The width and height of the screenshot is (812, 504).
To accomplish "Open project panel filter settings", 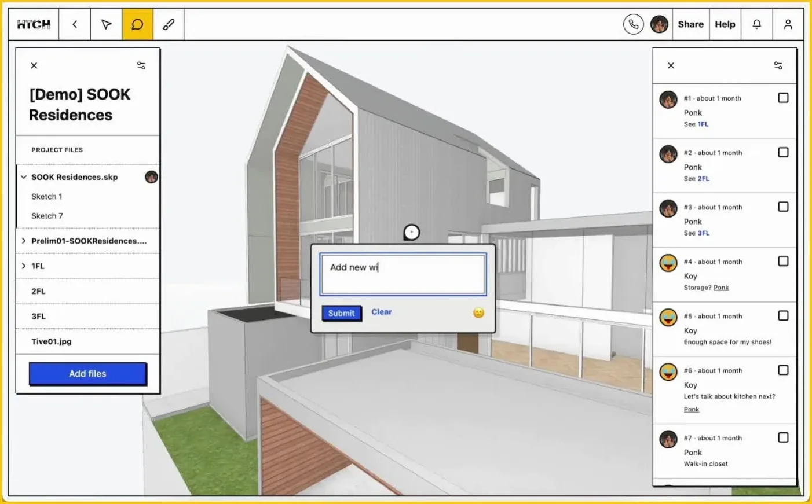I will click(x=141, y=65).
